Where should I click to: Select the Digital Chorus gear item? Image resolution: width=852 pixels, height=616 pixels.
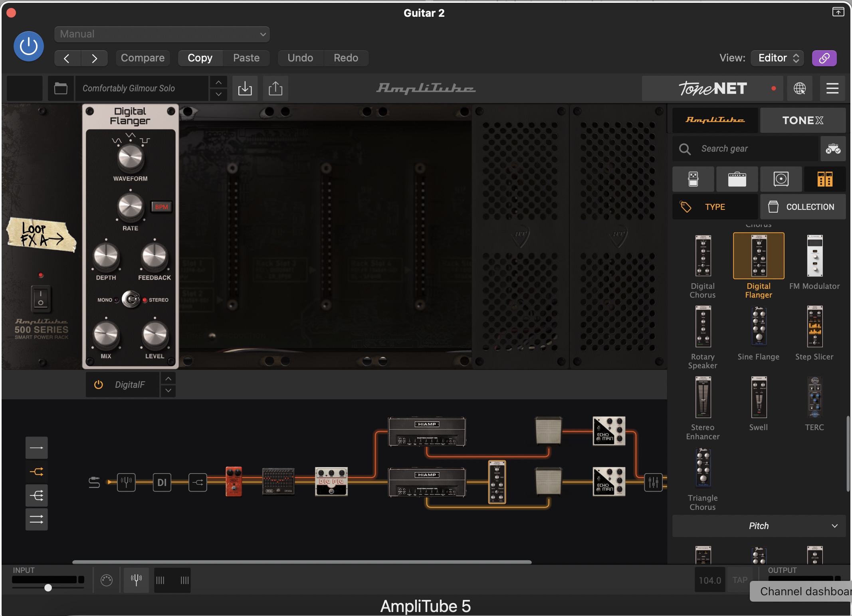tap(703, 266)
